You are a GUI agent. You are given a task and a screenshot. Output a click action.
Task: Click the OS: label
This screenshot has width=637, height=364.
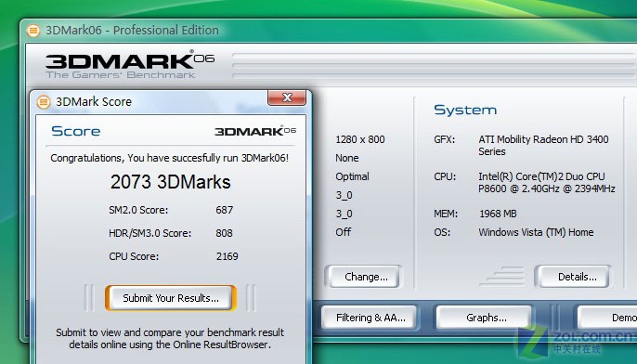click(x=442, y=232)
